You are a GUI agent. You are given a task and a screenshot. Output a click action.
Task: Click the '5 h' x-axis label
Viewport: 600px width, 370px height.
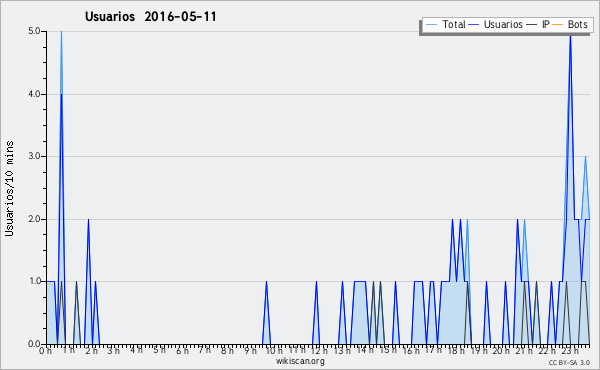[160, 350]
